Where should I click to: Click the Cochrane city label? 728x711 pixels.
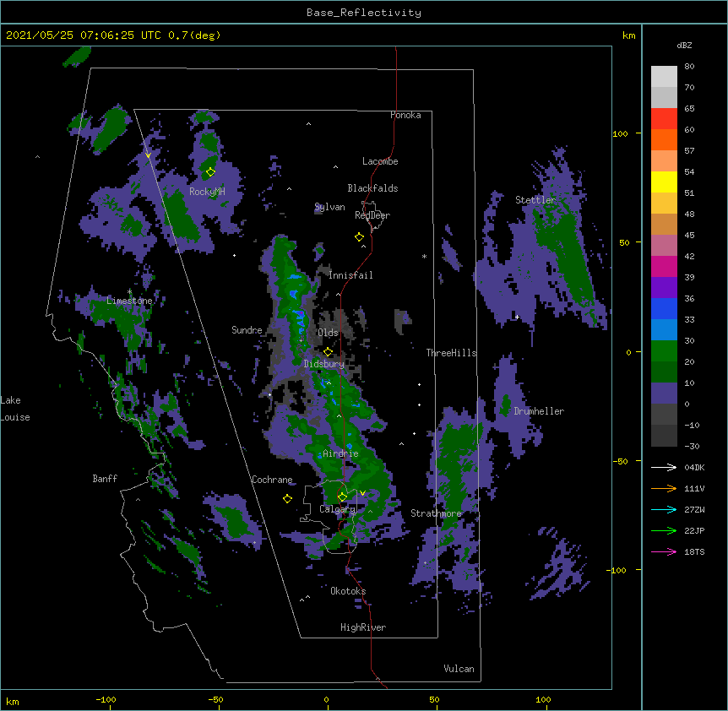(x=272, y=480)
